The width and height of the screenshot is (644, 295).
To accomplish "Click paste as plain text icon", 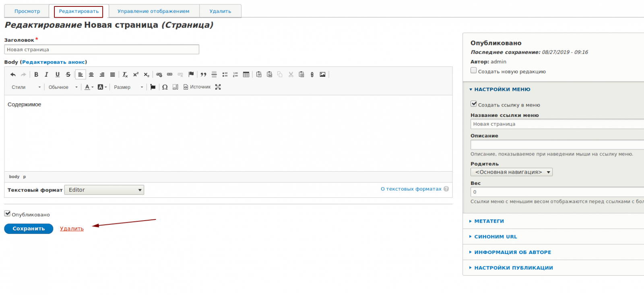I will pyautogui.click(x=259, y=75).
